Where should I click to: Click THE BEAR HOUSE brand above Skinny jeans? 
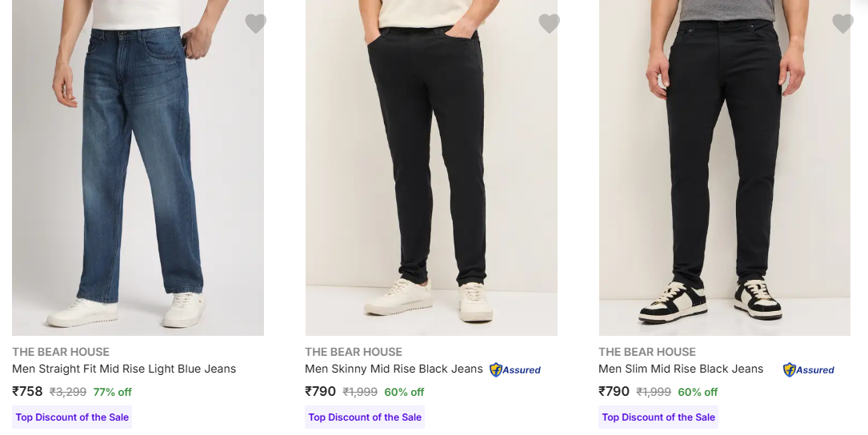point(354,352)
